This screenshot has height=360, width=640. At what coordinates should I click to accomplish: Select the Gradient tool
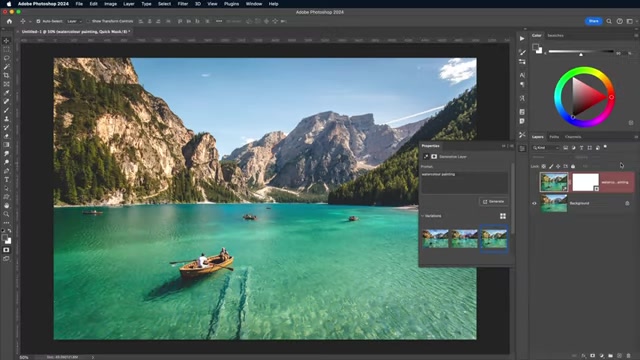(x=6, y=145)
